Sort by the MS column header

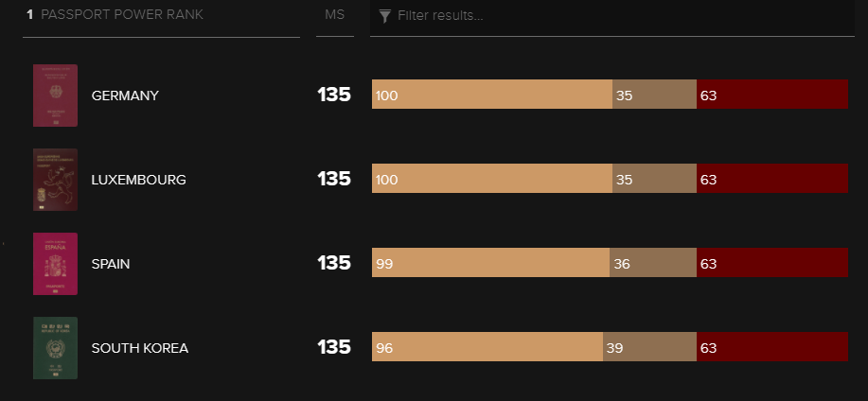click(x=335, y=14)
